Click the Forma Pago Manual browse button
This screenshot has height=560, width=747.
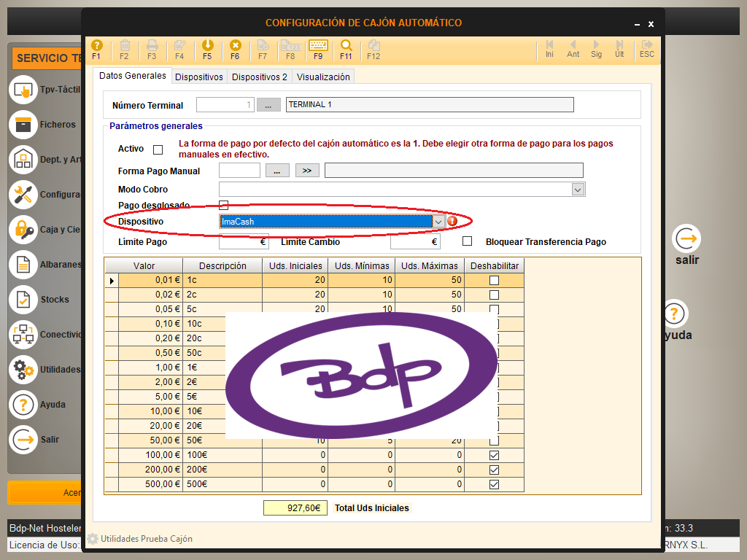click(x=277, y=171)
